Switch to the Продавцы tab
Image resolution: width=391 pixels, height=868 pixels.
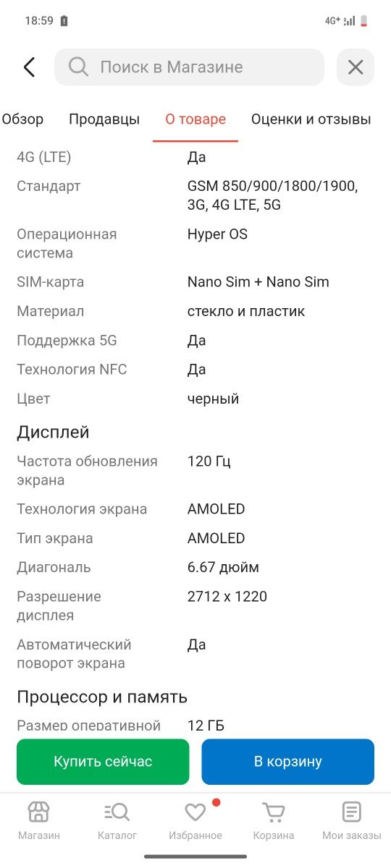104,119
